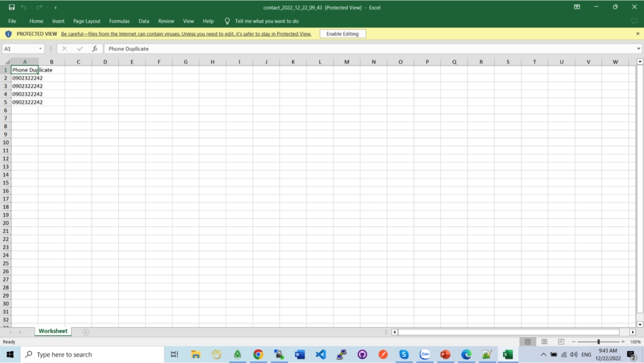Select cell A2 containing 0902322242
This screenshot has width=644, height=363.
click(x=25, y=78)
